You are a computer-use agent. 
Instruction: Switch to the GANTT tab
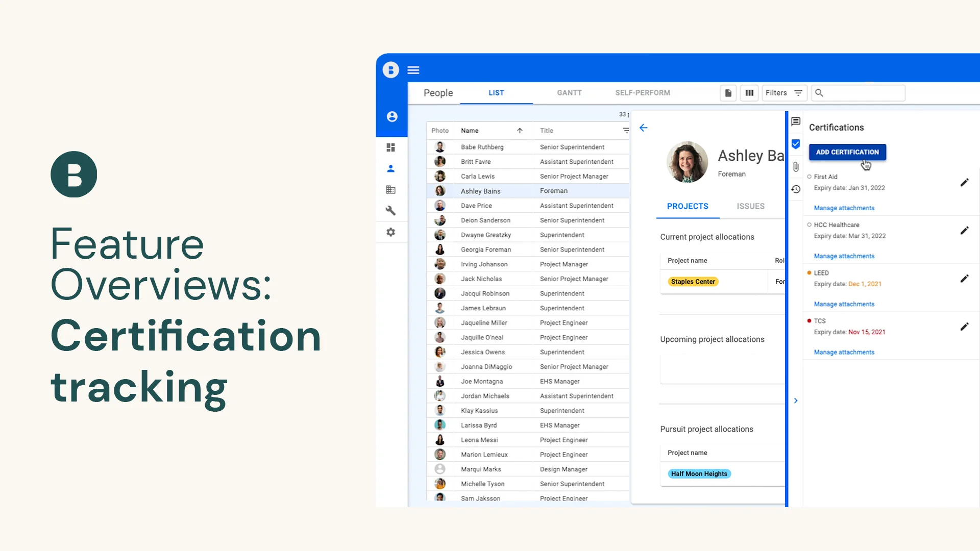coord(569,93)
